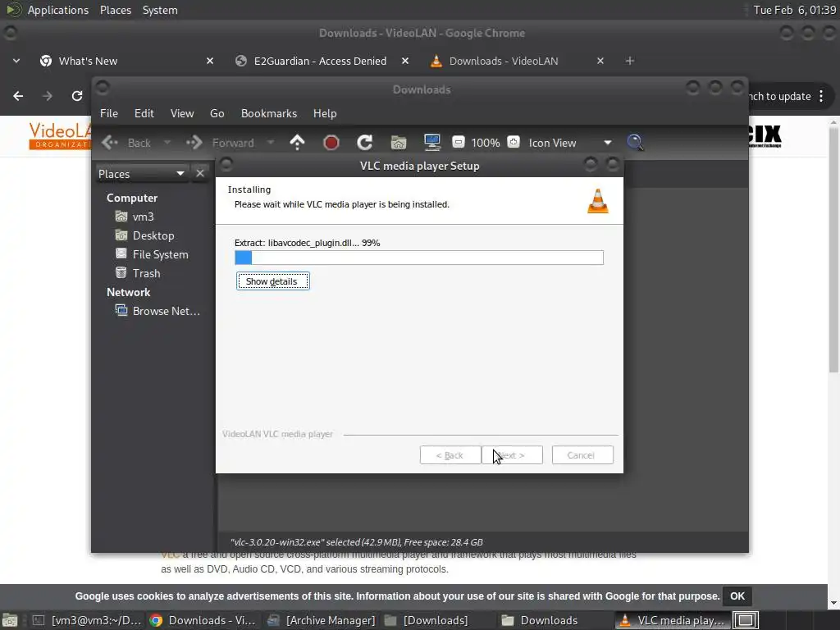
Task: Open the Go menu
Action: tap(217, 113)
